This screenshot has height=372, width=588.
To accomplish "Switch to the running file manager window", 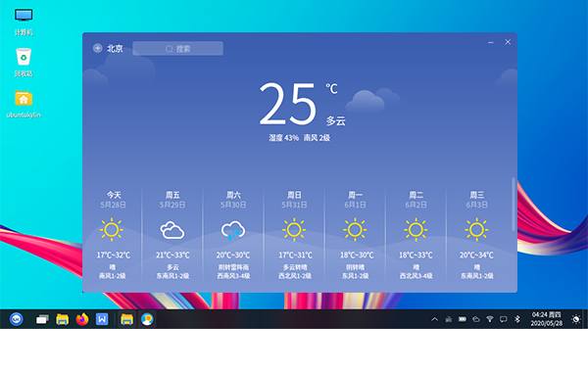I will coord(126,319).
